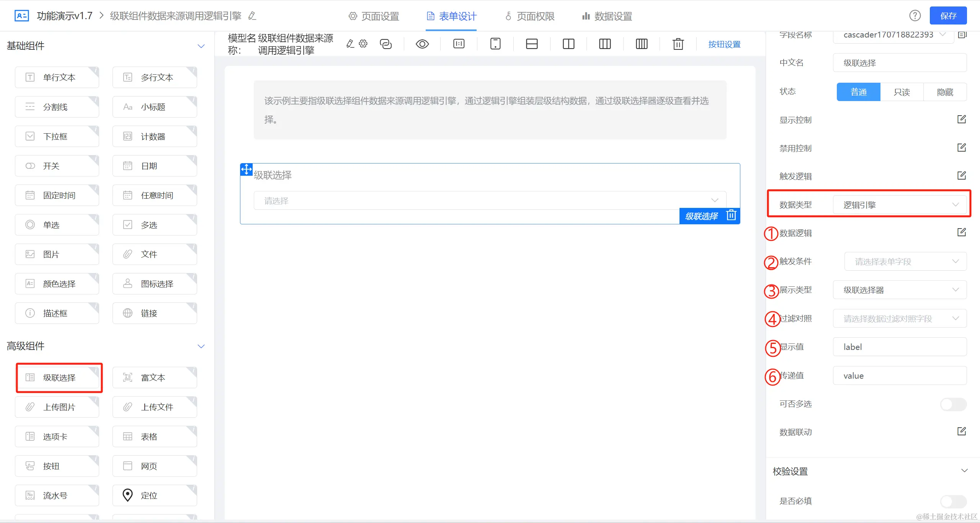Select the two-column layout icon
This screenshot has height=523, width=980.
coord(568,44)
